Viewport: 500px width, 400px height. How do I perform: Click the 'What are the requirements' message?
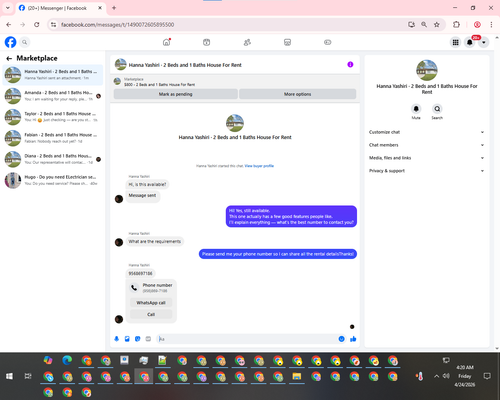(155, 241)
